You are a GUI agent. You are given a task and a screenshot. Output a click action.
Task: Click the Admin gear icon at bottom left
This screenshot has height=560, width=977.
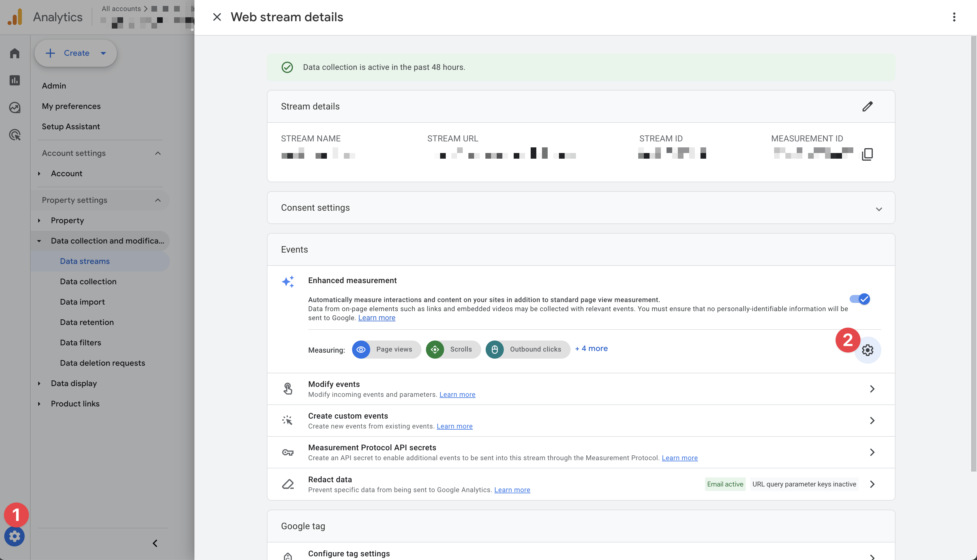15,536
